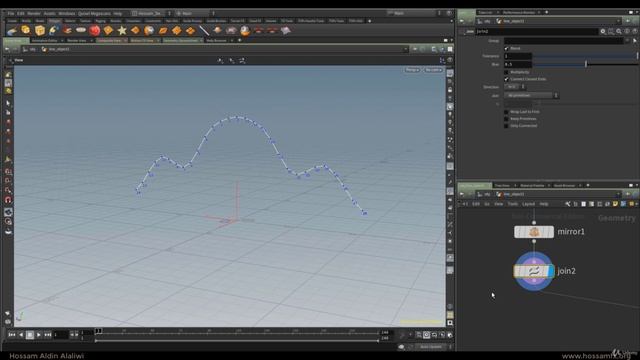Enable Wrap Last to First checkbox
The width and height of the screenshot is (640, 360).
tap(507, 111)
